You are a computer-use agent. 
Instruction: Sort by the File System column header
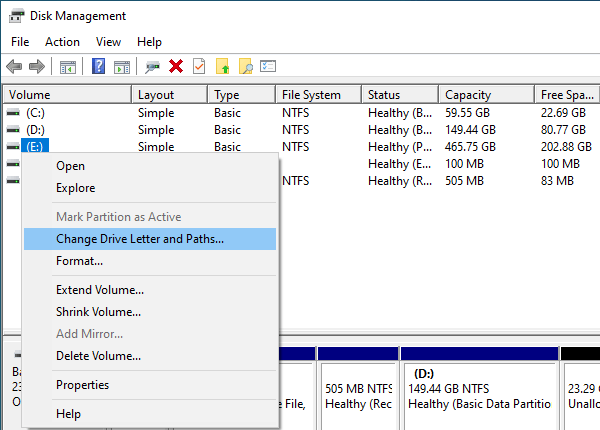point(319,95)
